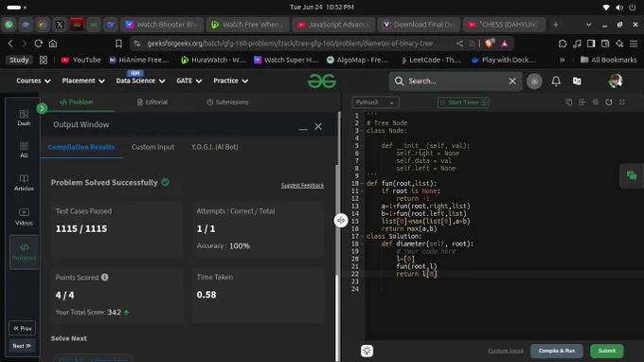Clear the search field with X
The width and height of the screenshot is (644, 362).
512,81
